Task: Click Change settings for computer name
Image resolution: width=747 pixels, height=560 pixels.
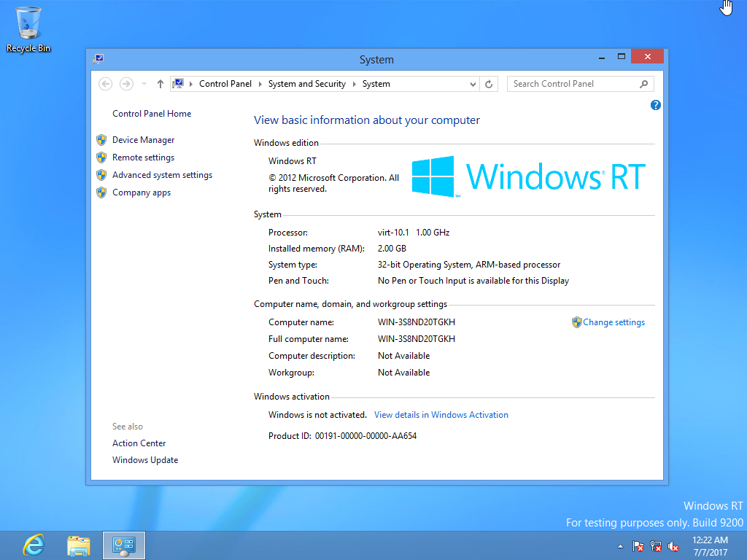Action: pos(614,322)
